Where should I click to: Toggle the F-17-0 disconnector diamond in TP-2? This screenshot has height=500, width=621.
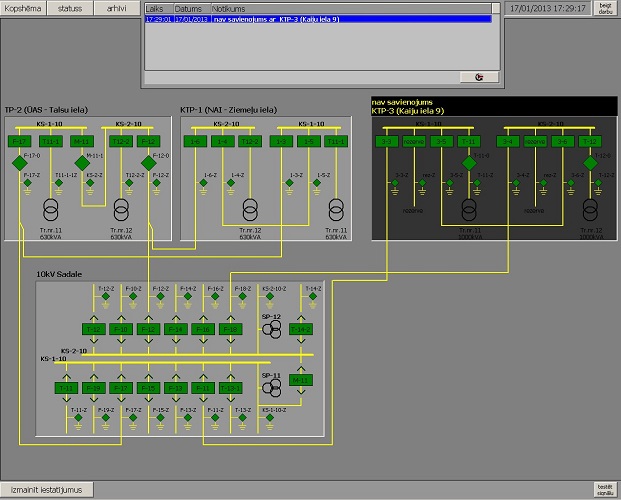click(18, 161)
